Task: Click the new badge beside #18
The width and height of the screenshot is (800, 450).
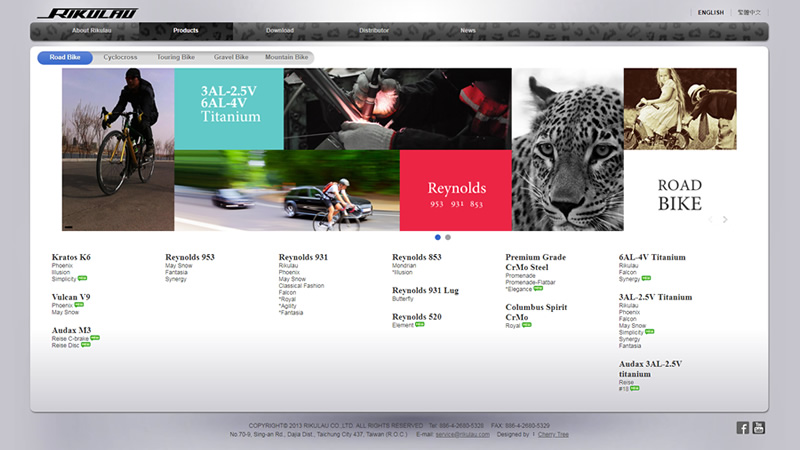Action: coord(635,388)
